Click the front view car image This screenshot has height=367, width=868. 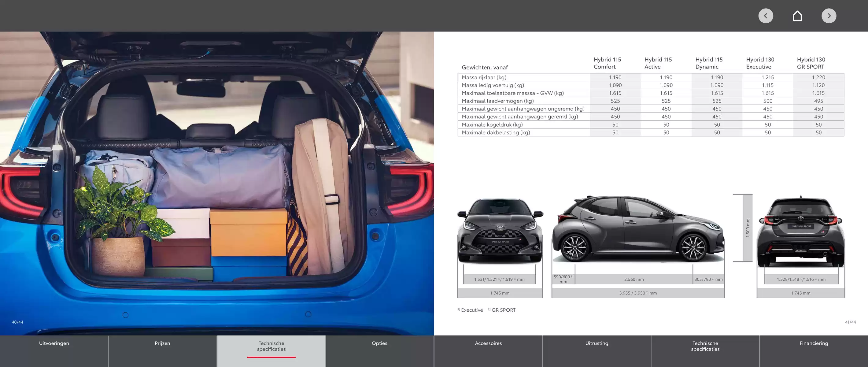[x=500, y=231]
